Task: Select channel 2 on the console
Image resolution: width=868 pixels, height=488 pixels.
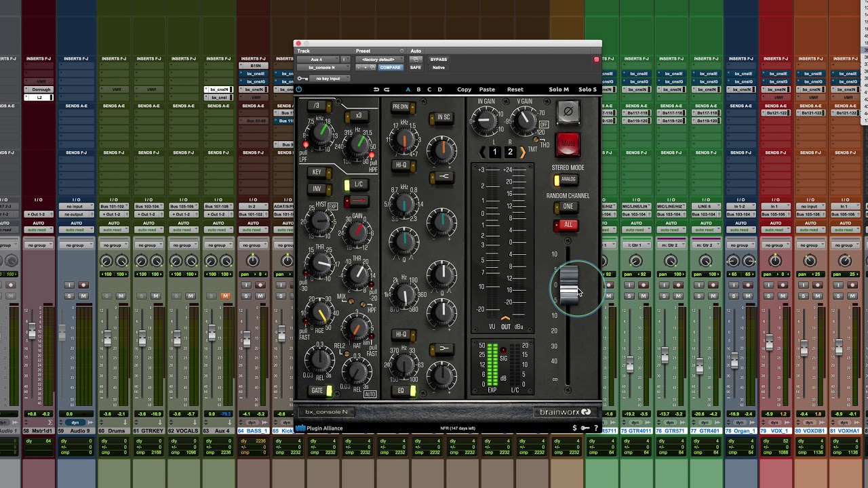Action: [510, 152]
